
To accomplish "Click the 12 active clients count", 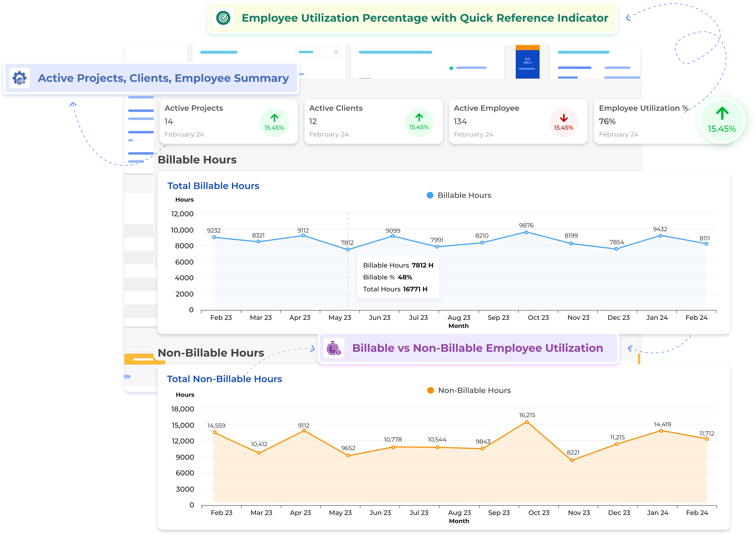I will click(313, 122).
